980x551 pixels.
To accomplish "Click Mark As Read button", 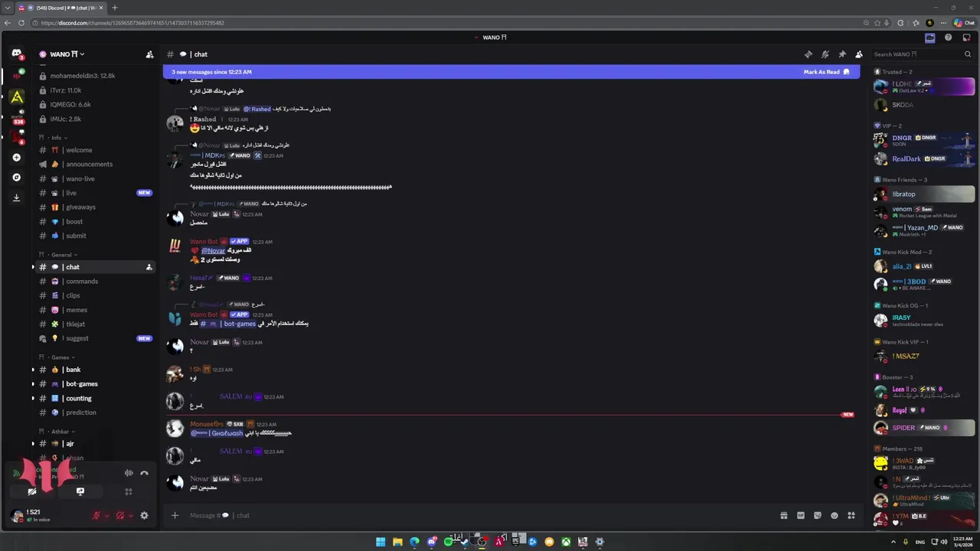I will [826, 72].
